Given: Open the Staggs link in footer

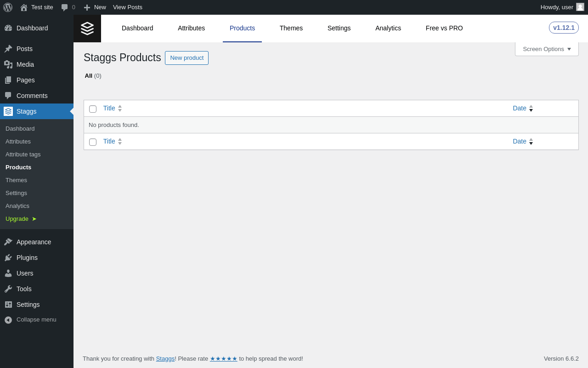Looking at the screenshot, I should point(165,358).
